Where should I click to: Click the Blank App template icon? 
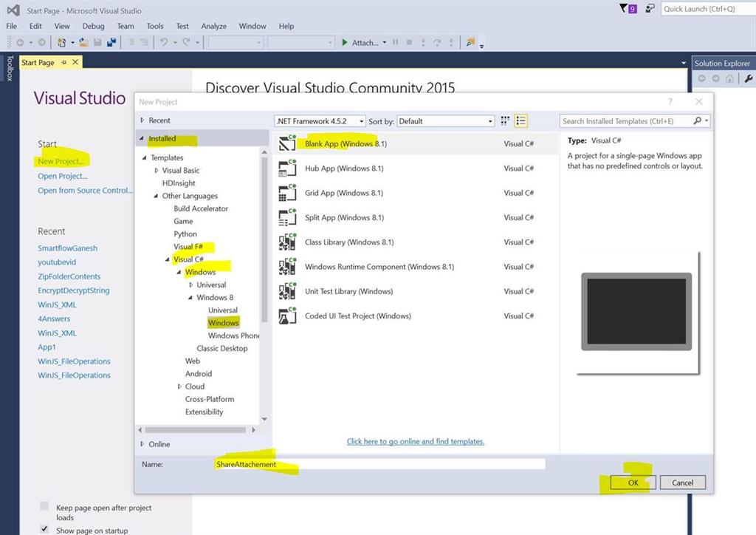287,144
